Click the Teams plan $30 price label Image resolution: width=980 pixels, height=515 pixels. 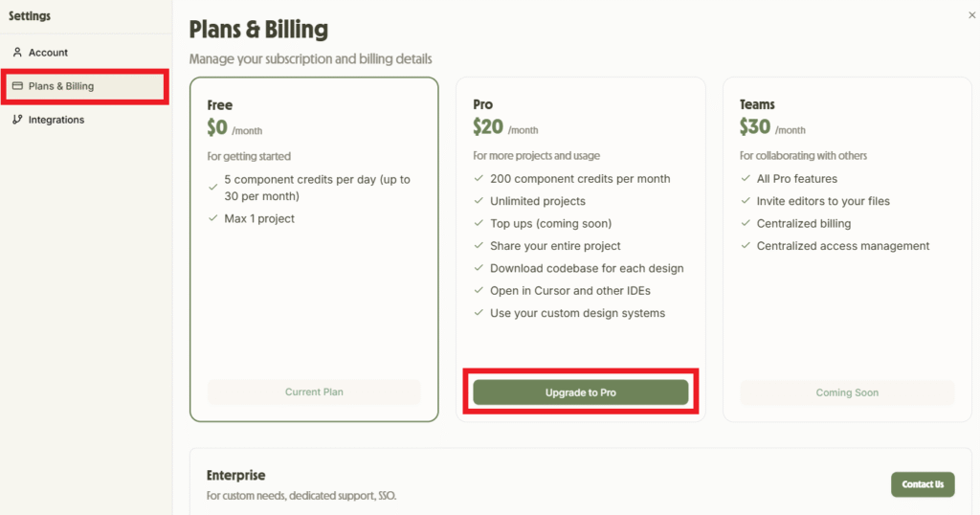click(x=755, y=127)
